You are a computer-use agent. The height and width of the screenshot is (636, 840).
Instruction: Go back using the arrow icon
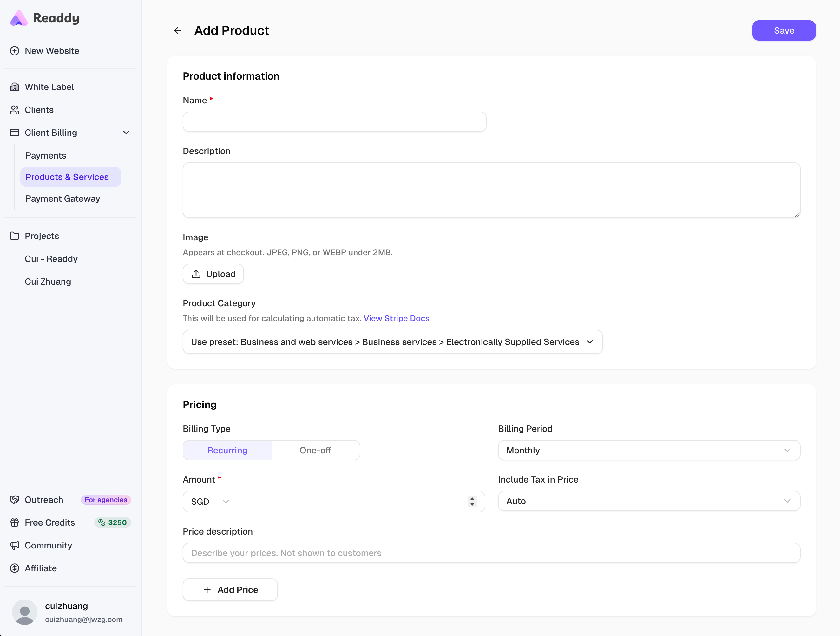tap(177, 30)
